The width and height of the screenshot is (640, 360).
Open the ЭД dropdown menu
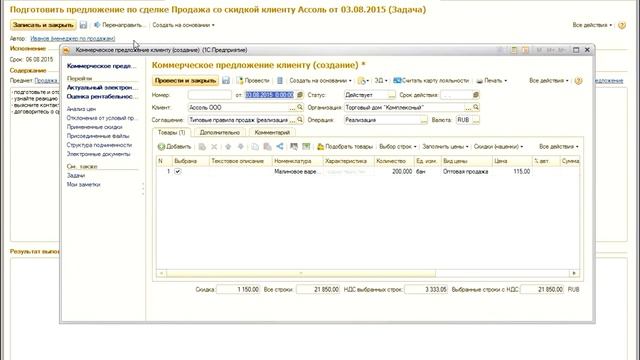[x=381, y=80]
